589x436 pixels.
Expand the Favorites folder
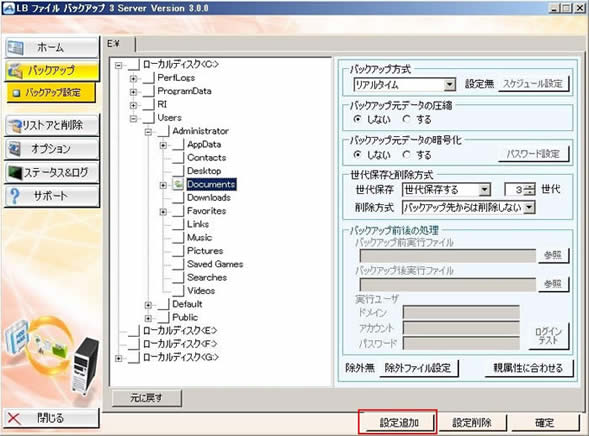click(x=163, y=212)
